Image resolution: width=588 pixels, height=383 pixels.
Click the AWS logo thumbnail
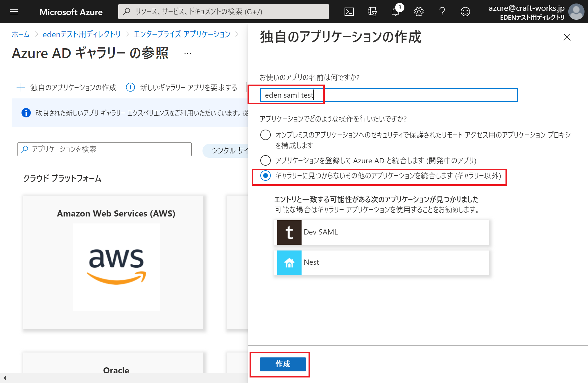tap(116, 267)
